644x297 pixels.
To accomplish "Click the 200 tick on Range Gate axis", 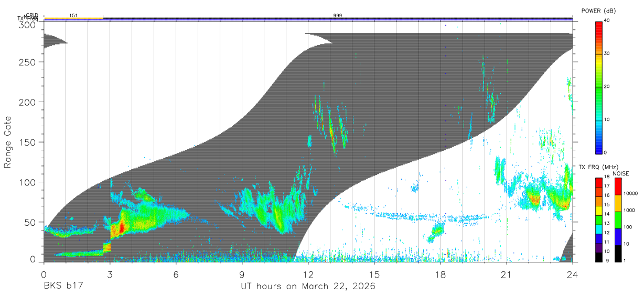I will coord(28,102).
